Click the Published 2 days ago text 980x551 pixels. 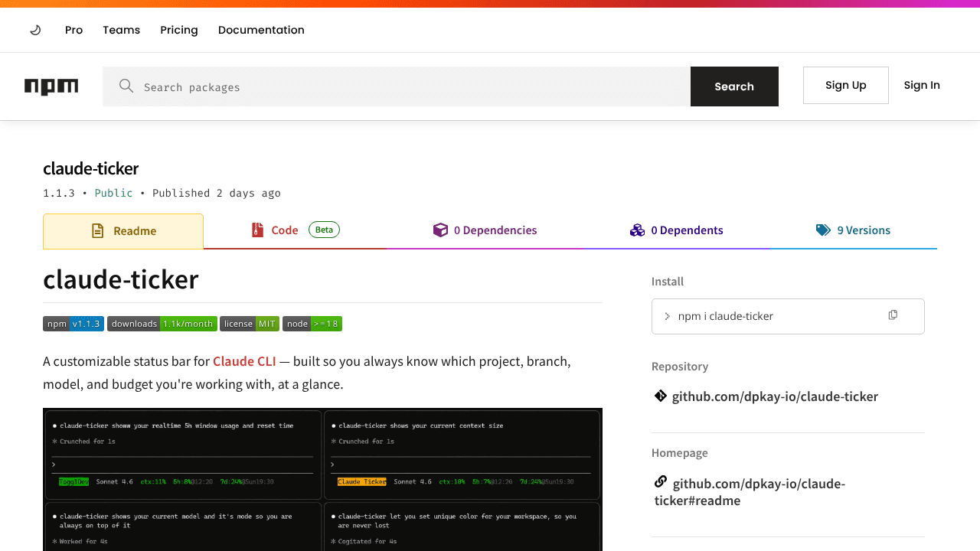(217, 193)
